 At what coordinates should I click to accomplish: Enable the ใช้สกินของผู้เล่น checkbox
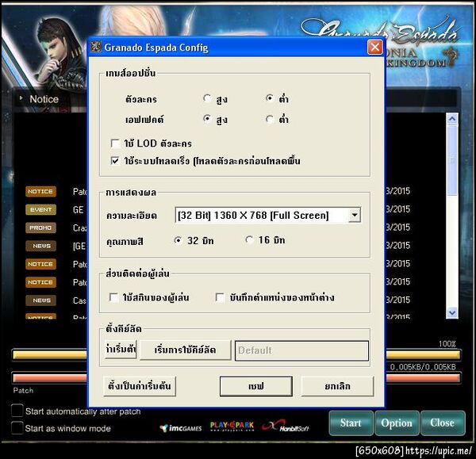point(113,297)
